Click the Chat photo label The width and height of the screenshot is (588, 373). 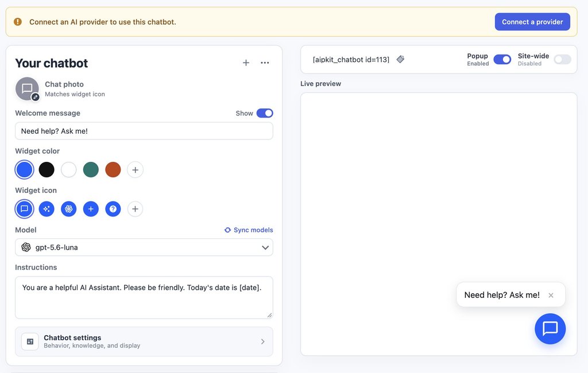(x=64, y=84)
